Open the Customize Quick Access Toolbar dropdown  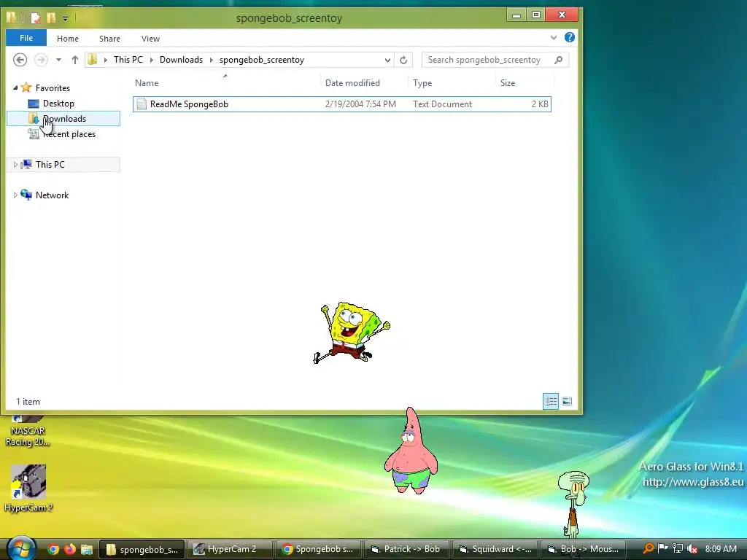(x=65, y=18)
